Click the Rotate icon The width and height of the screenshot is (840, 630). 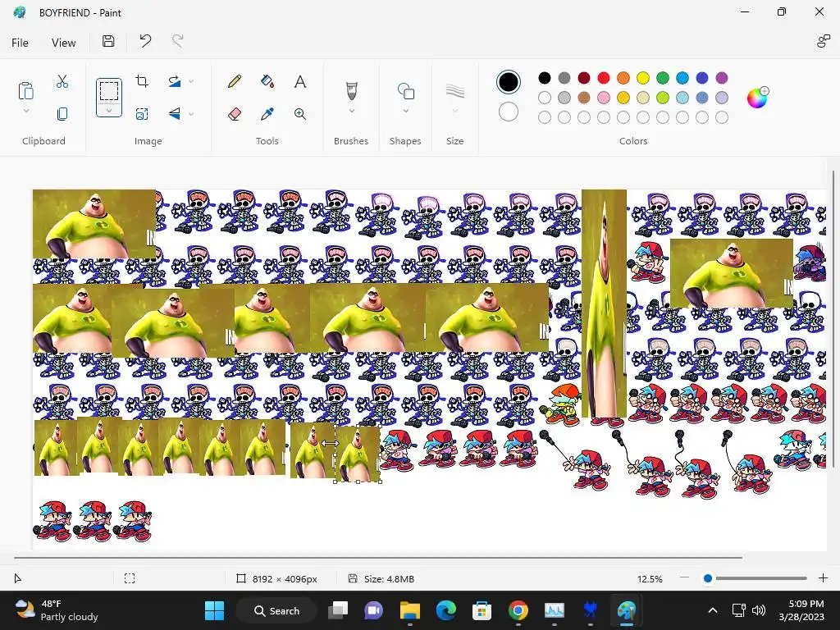click(175, 81)
